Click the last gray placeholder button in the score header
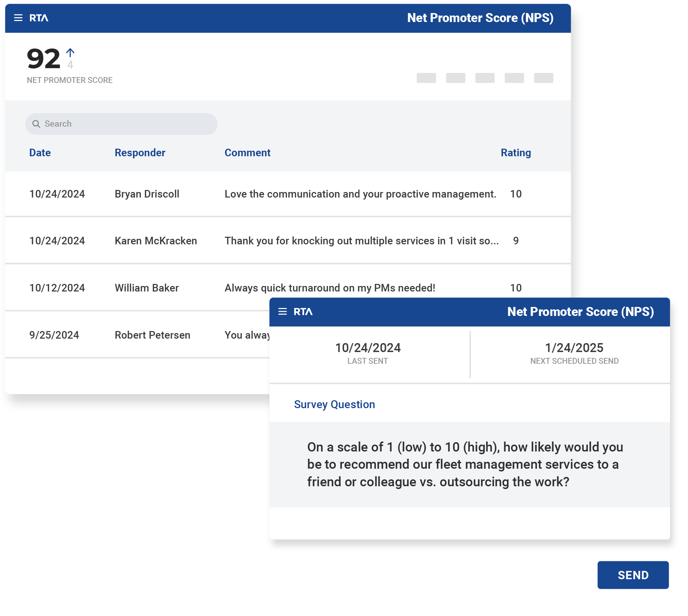This screenshot has width=688, height=616. (544, 78)
